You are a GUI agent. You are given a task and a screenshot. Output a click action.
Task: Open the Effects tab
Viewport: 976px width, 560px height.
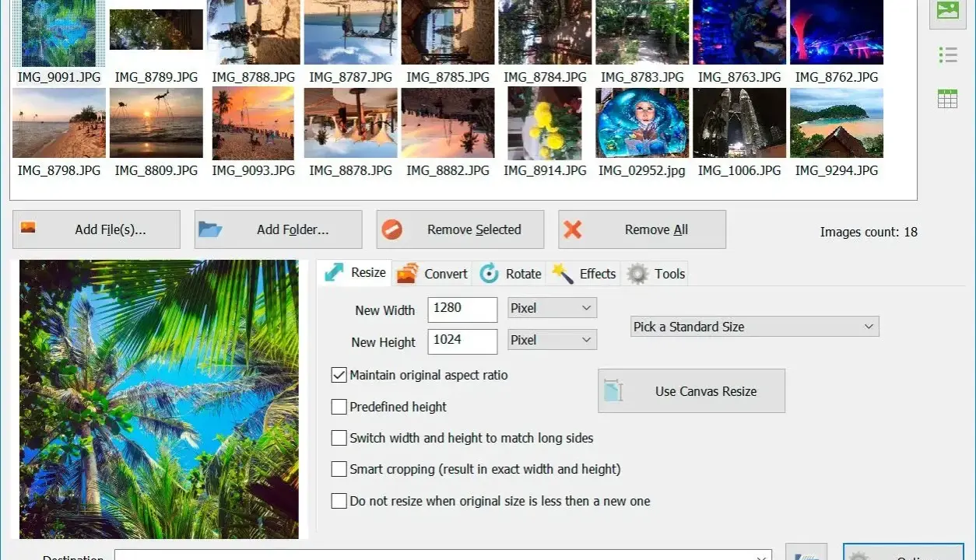pos(584,273)
